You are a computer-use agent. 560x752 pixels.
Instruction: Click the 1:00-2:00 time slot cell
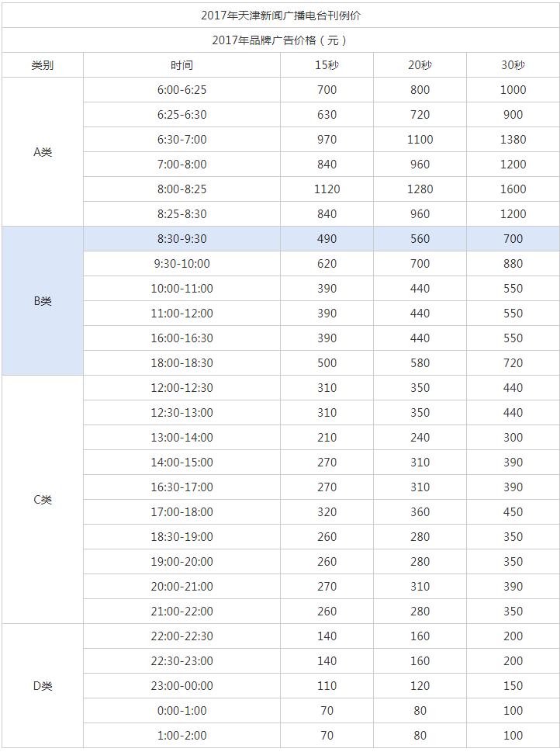181,735
